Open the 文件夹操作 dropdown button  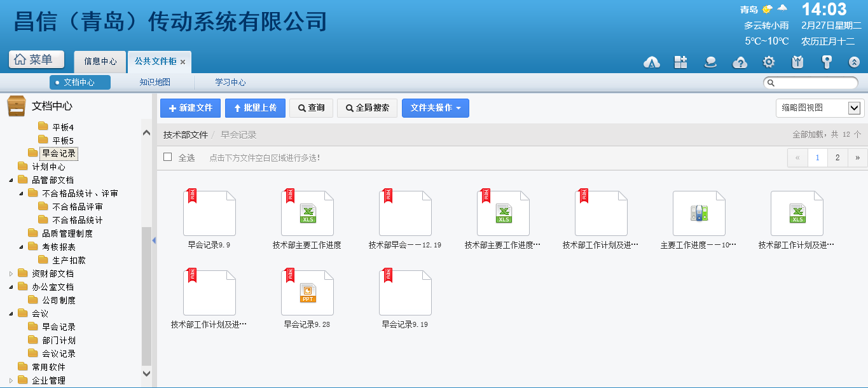coord(435,108)
